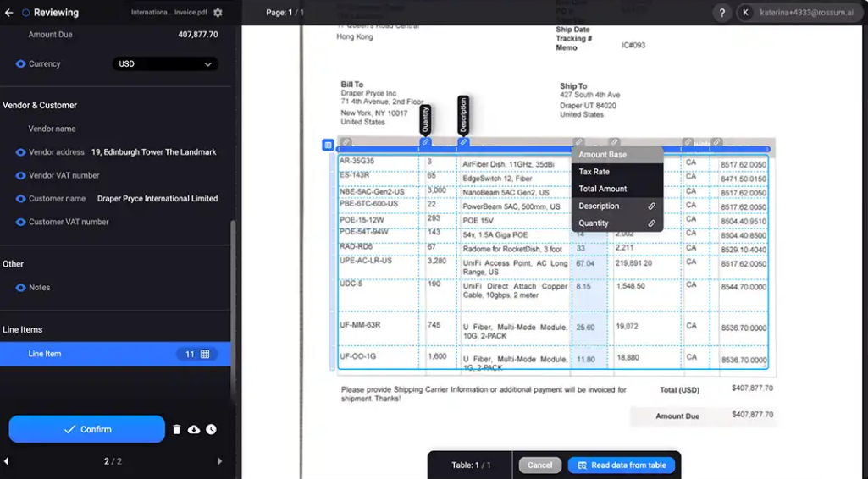Toggle the eye icon for Currency
The width and height of the screenshot is (868, 479).
[20, 64]
